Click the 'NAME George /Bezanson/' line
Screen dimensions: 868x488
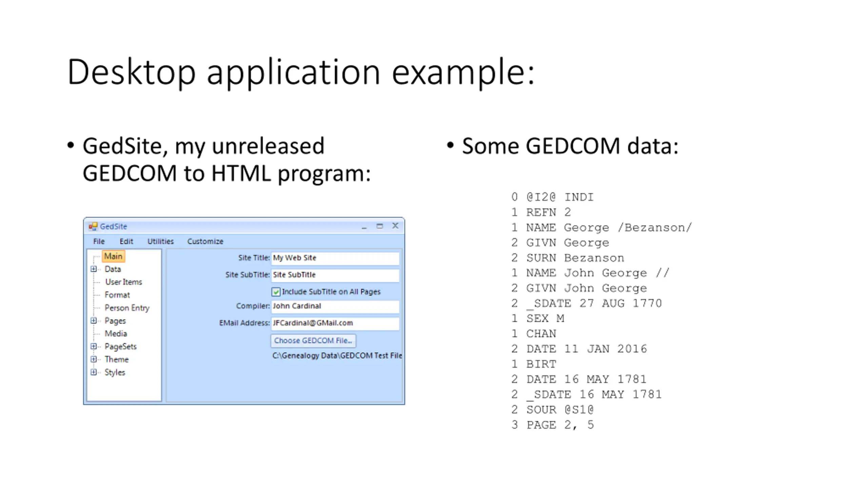601,227
